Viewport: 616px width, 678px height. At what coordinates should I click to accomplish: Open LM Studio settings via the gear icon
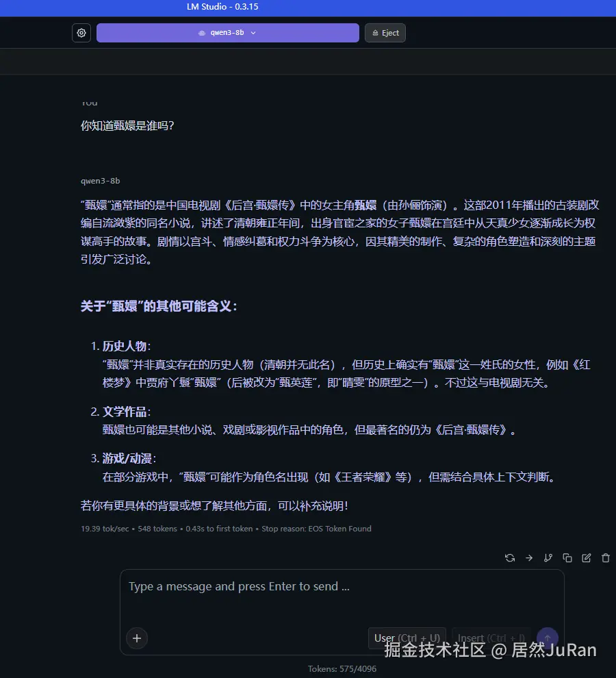[81, 32]
